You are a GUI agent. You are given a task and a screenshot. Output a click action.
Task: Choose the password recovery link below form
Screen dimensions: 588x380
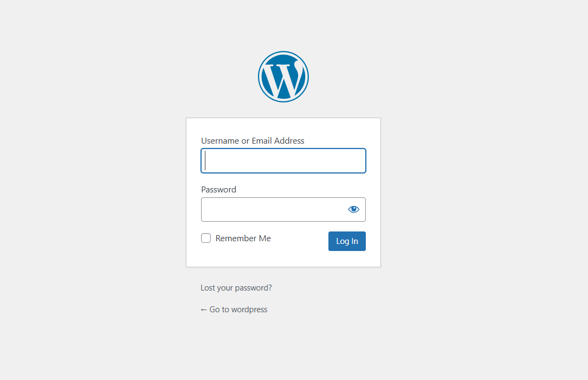(x=236, y=288)
